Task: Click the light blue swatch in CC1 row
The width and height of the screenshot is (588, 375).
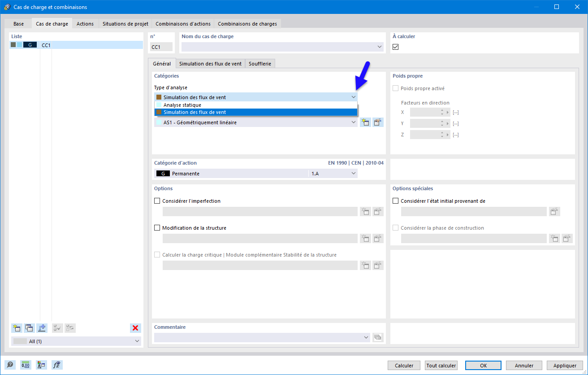Action: click(x=19, y=45)
